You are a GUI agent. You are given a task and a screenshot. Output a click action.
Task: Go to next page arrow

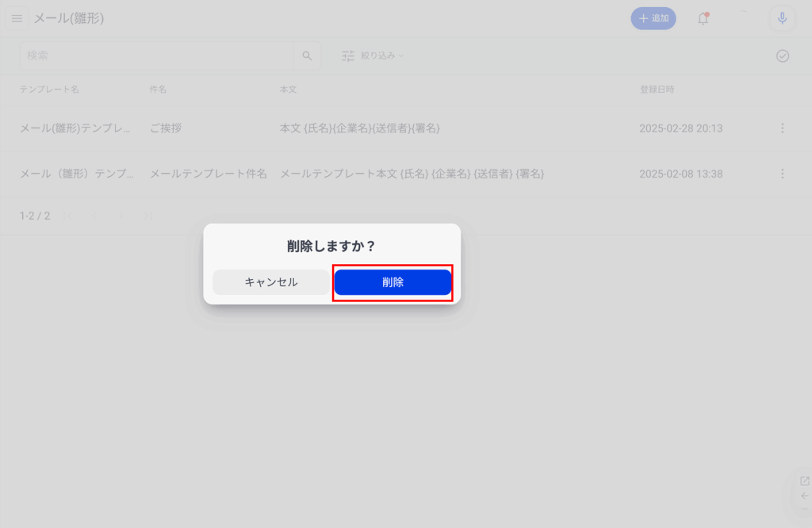click(121, 216)
